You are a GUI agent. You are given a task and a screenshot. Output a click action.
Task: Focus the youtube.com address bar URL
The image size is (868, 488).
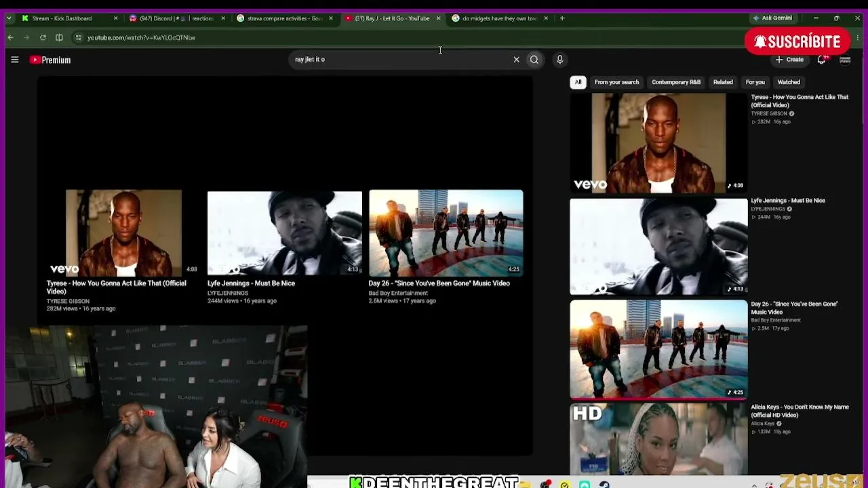point(141,38)
